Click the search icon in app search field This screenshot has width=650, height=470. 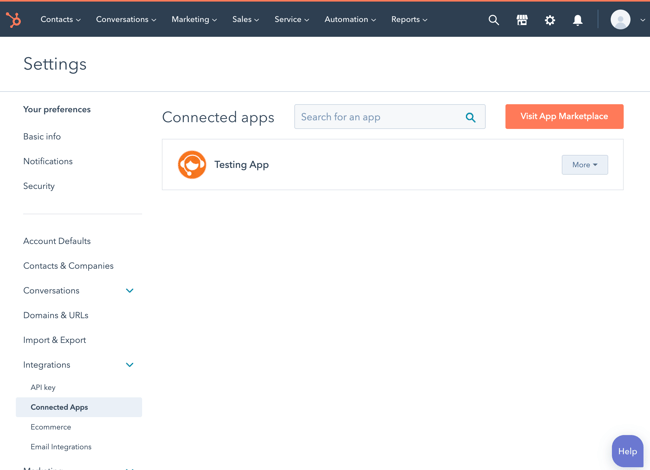[470, 118]
